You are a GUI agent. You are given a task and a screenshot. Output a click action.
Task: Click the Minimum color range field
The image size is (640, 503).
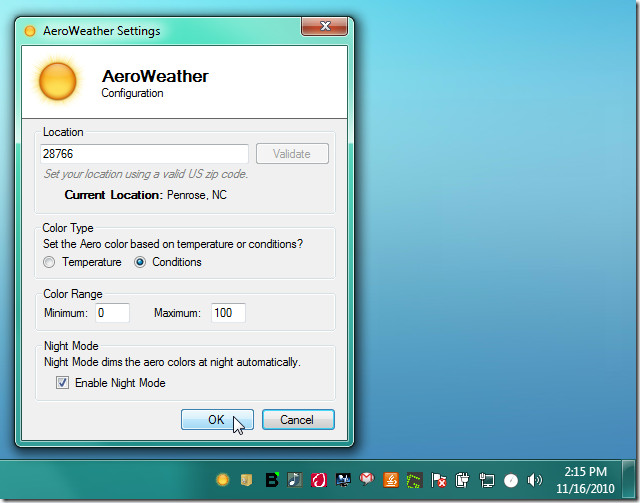click(113, 313)
